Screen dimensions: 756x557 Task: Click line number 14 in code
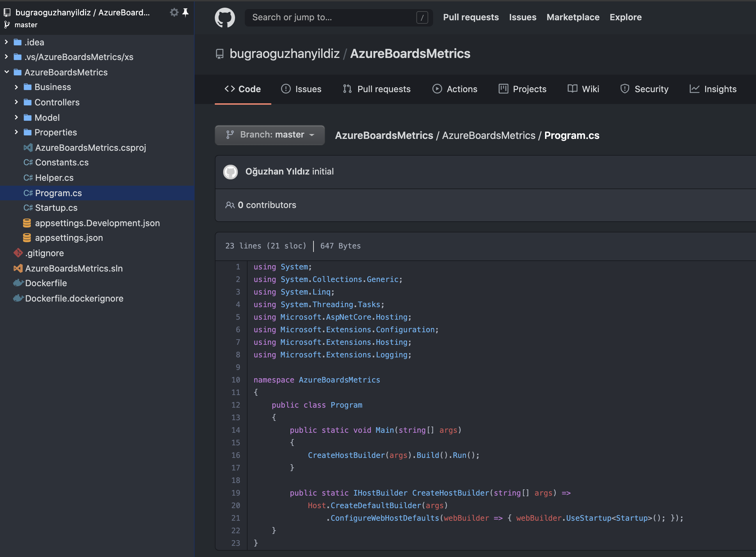click(236, 430)
